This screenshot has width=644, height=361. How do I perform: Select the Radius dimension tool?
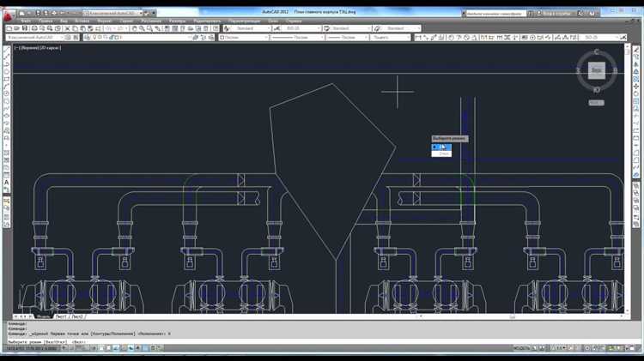click(451, 38)
